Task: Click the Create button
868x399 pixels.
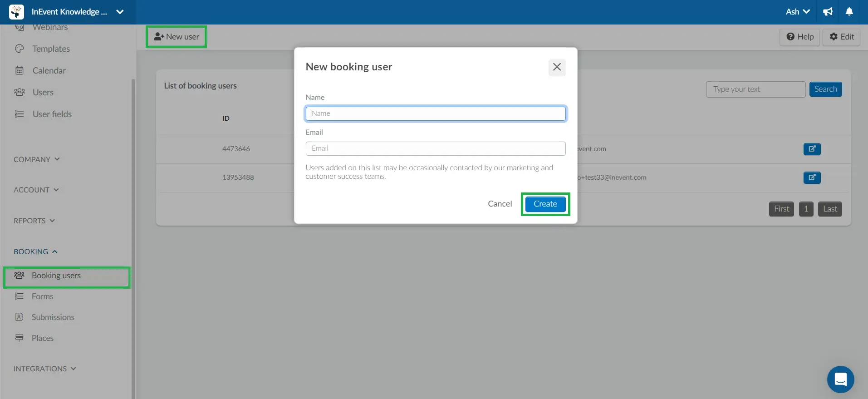Action: pyautogui.click(x=545, y=204)
